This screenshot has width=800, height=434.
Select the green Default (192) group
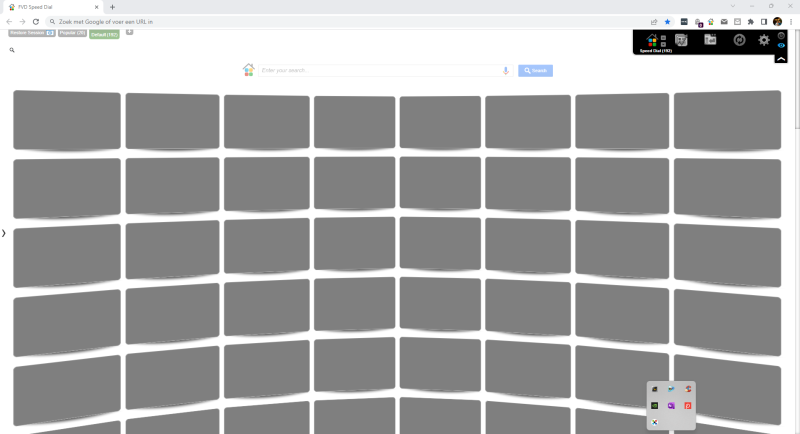(105, 34)
